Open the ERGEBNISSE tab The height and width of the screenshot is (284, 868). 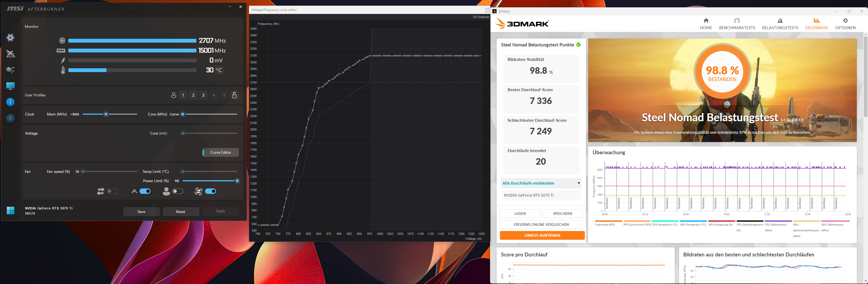coord(816,24)
